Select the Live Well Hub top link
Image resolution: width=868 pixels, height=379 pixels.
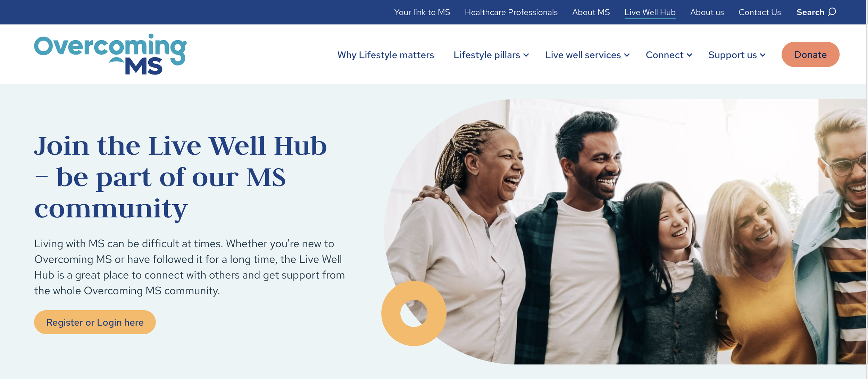pyautogui.click(x=650, y=12)
